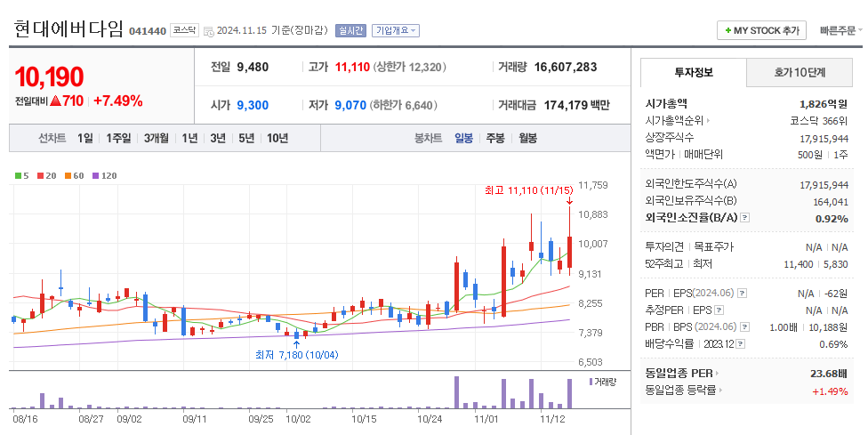Click the 상장주식수 value 17,915,944
Viewport: 868px width, 435px height.
(824, 139)
